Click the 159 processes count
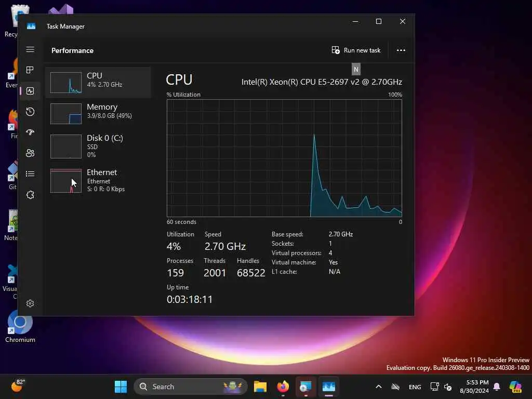The width and height of the screenshot is (532, 399). 175,273
